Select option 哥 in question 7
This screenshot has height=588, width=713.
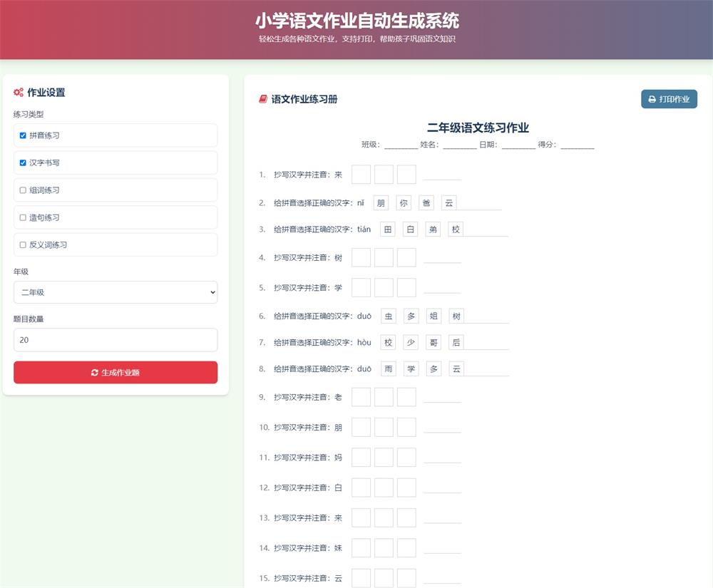tap(434, 342)
